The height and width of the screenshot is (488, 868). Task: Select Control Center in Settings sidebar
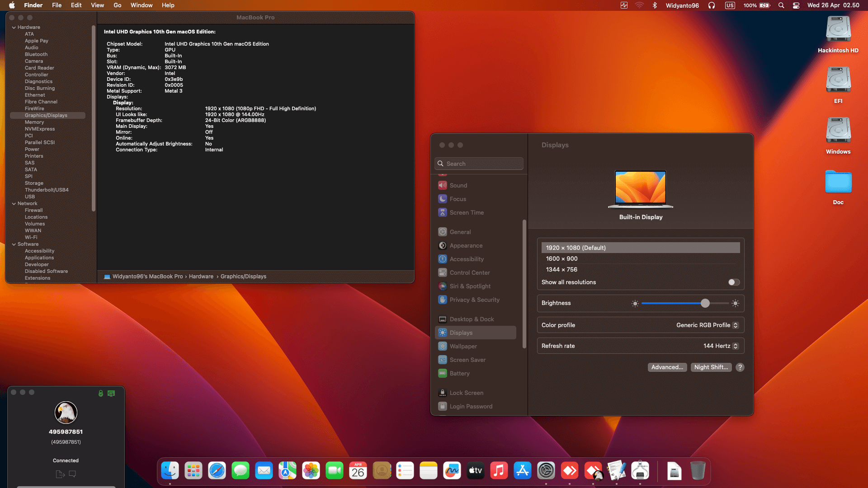pos(476,273)
